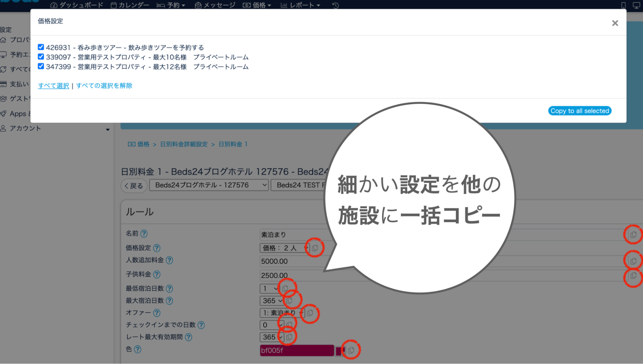
Task: Click copy icon beside the color field
Action: pos(351,350)
